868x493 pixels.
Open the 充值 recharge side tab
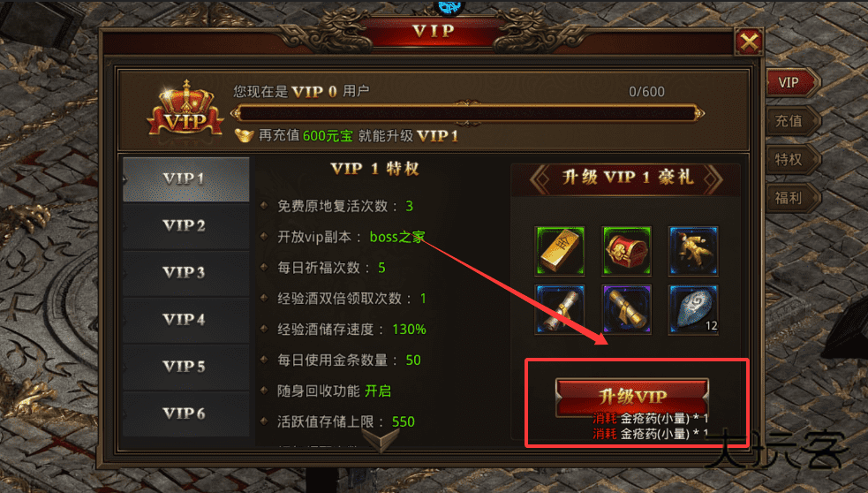point(792,121)
